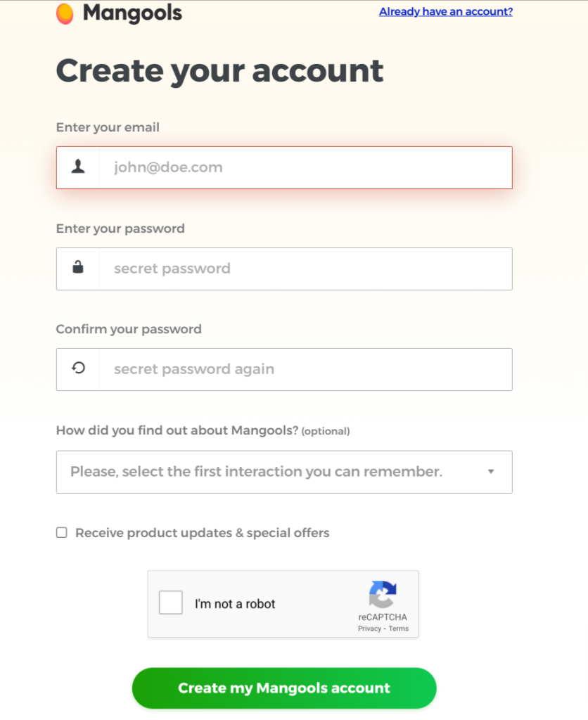The width and height of the screenshot is (588, 720).
Task: Click the reCAPTCHA logo icon
Action: click(383, 594)
